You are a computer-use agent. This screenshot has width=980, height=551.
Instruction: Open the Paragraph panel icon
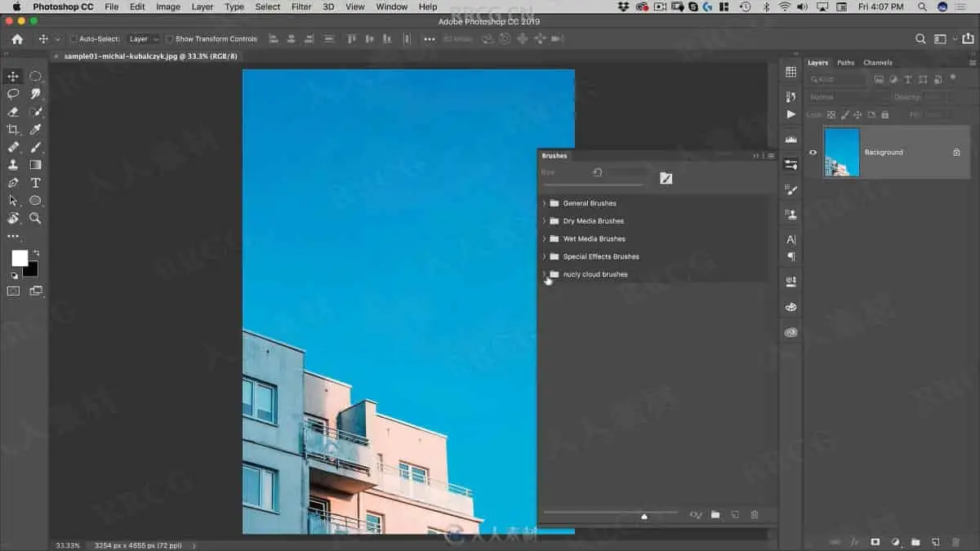(791, 256)
